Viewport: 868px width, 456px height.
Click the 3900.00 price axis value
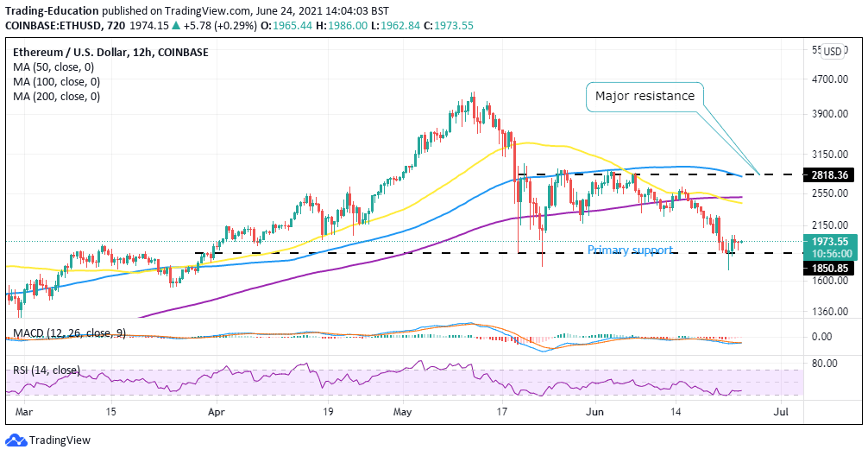tap(828, 114)
